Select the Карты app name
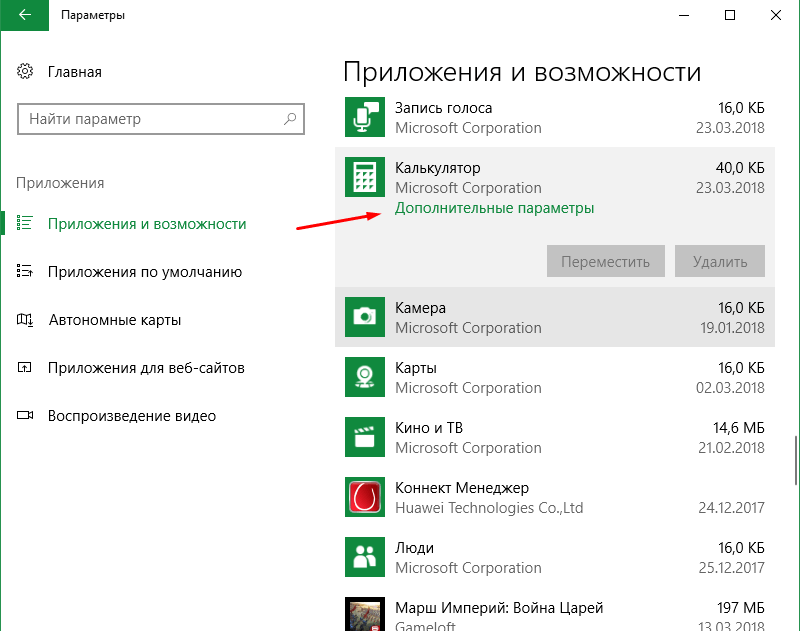 416,368
